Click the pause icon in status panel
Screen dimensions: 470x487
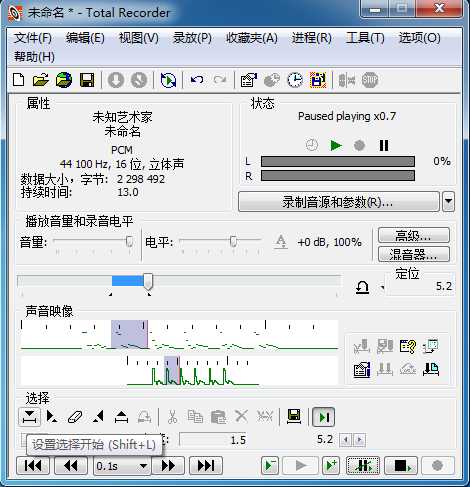pyautogui.click(x=384, y=145)
